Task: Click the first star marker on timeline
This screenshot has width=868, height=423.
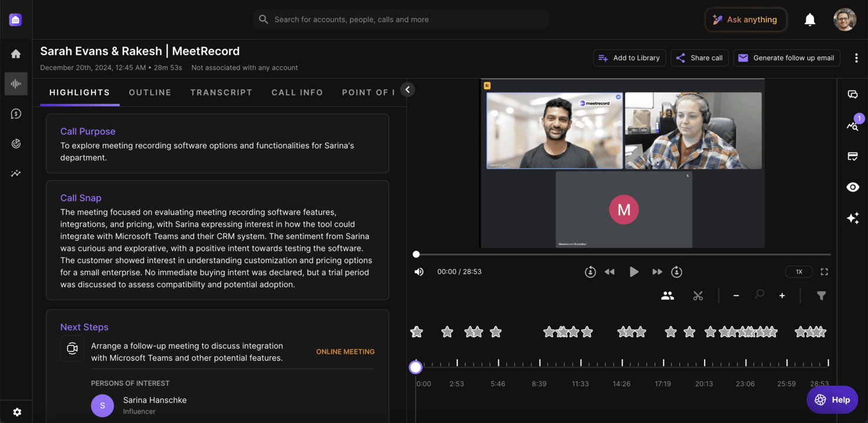Action: [417, 333]
